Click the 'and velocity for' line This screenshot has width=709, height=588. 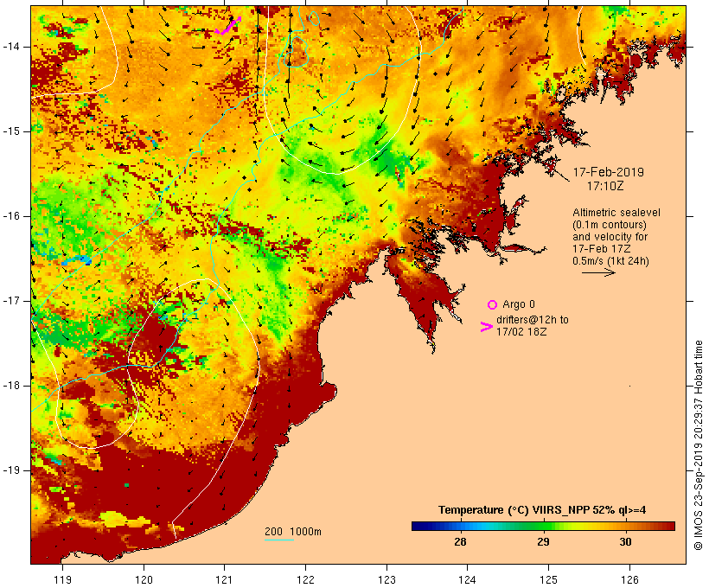click(610, 237)
